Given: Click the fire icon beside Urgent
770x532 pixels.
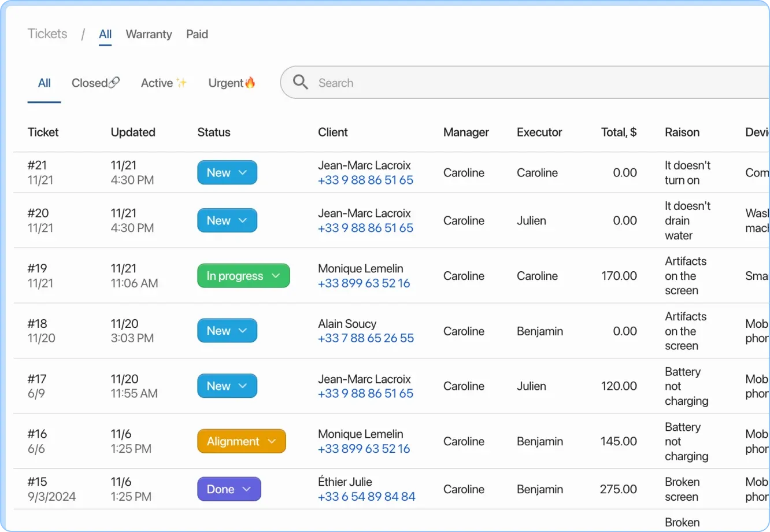Looking at the screenshot, I should (x=250, y=82).
